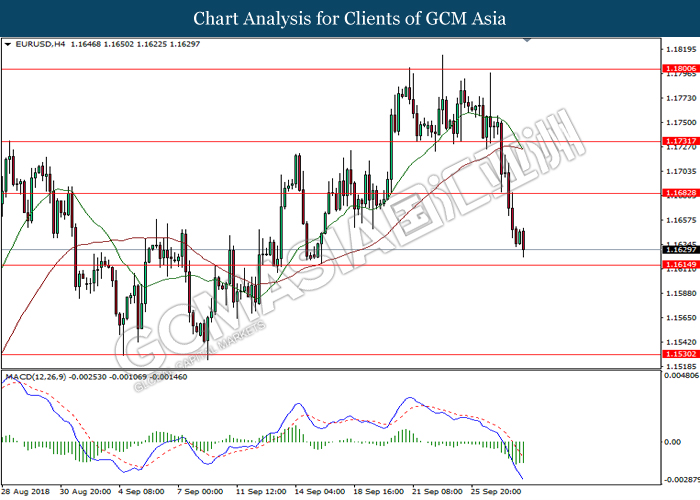The image size is (700, 500).
Task: Click the 1.15880 price scale value
Action: point(681,293)
